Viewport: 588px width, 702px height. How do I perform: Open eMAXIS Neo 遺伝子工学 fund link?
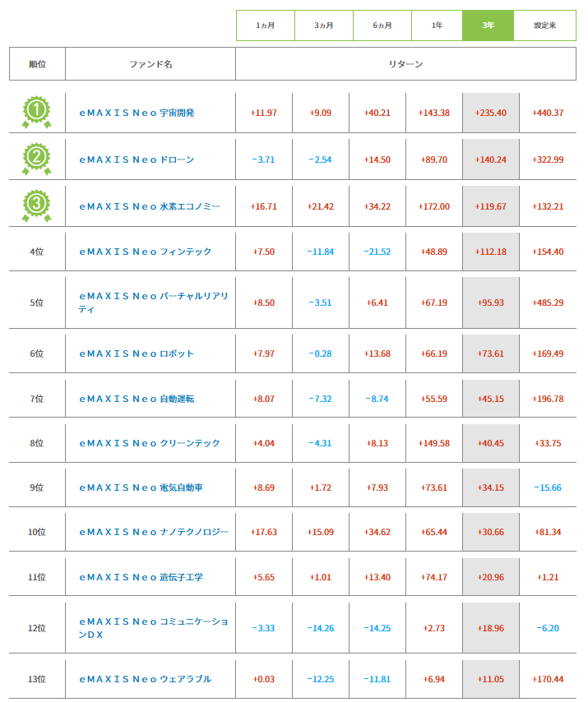141,577
